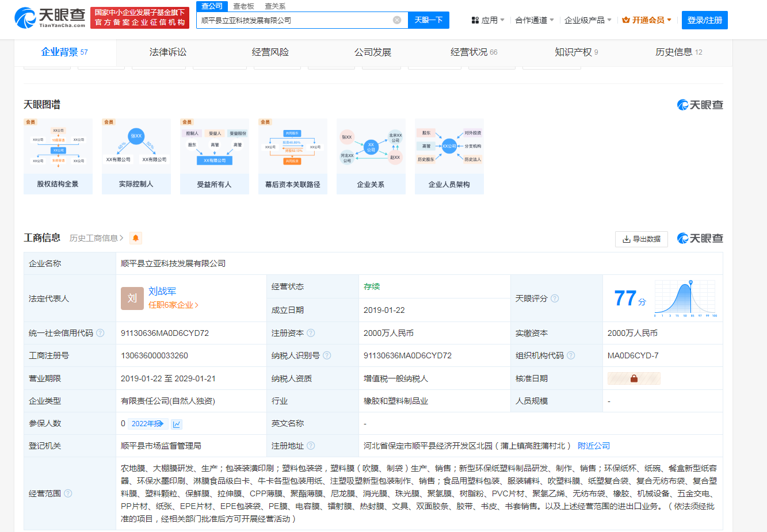
Task: Click the 导出数据 export button
Action: tap(642, 239)
